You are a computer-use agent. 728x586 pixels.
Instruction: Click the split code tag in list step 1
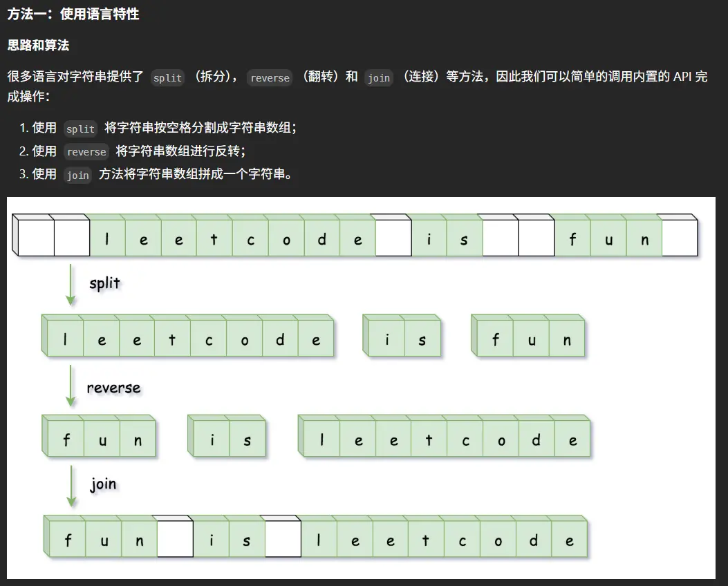(x=80, y=129)
